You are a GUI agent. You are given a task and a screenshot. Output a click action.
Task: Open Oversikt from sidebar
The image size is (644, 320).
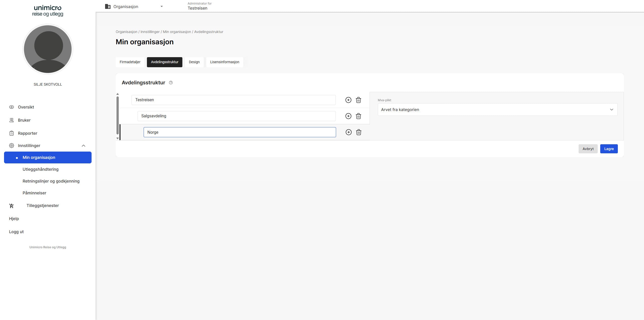[26, 107]
